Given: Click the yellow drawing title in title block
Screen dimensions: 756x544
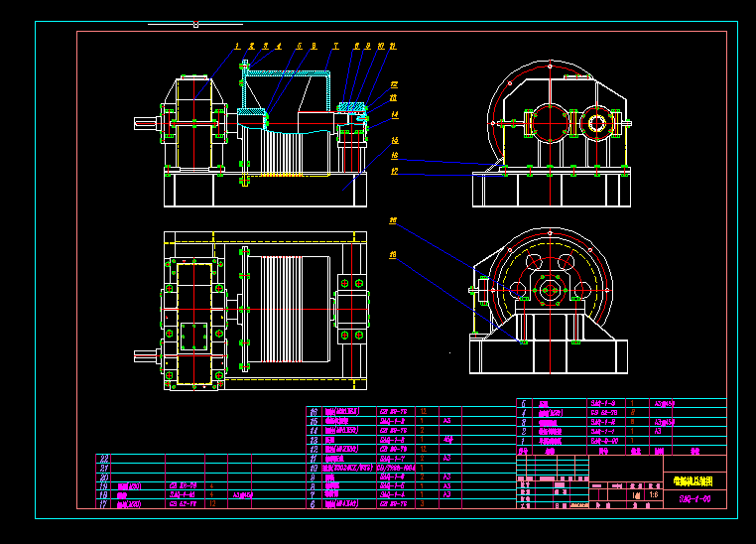Looking at the screenshot, I should [693, 480].
